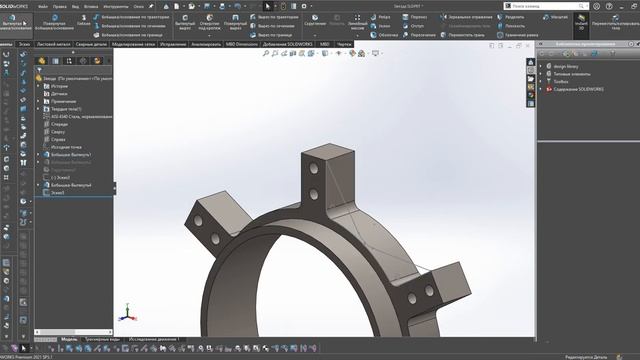Click the Поиск команд search field
640x360 pixels.
546,6
